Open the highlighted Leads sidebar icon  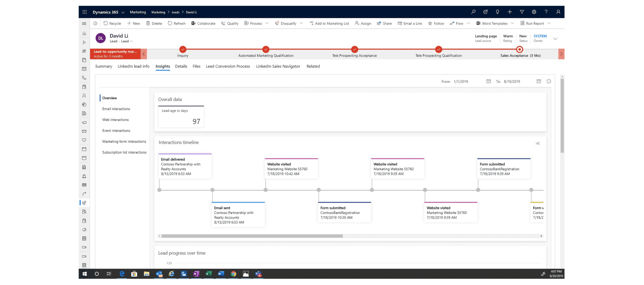(84, 203)
